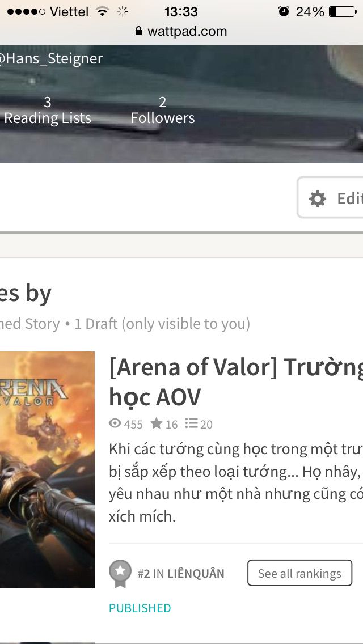Click the PUBLISHED status label
363x644 pixels.
point(140,608)
